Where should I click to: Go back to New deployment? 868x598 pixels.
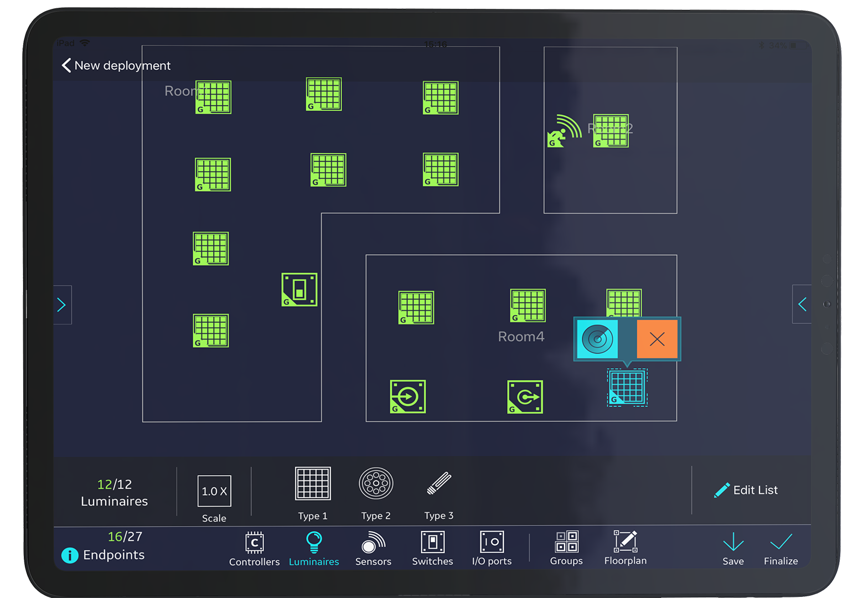tap(116, 65)
